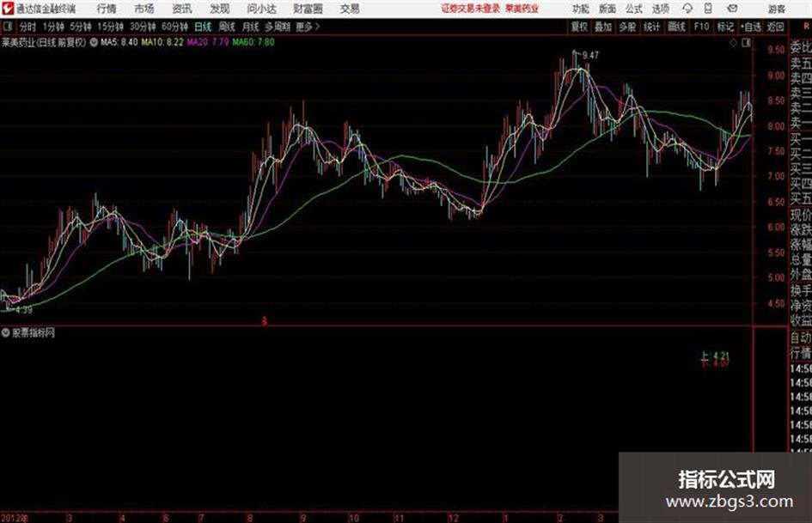Click the 股票指标网 sub-chart title
The image size is (812, 523).
(x=34, y=332)
